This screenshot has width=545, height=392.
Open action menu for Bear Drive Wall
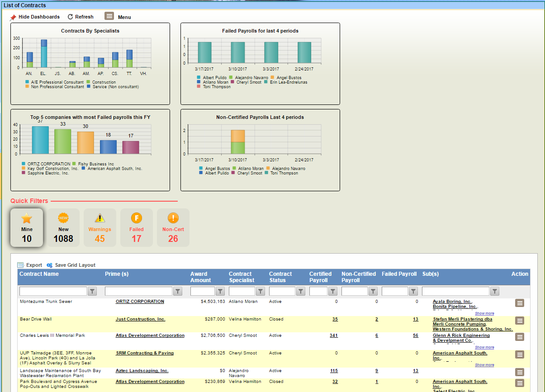(x=520, y=321)
